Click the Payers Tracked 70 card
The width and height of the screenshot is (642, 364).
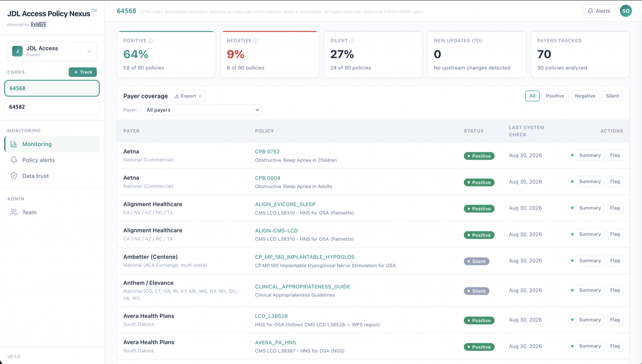[x=580, y=55]
